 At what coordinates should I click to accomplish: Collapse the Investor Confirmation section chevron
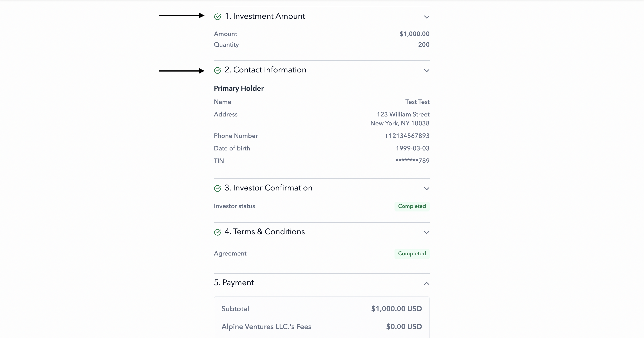point(426,189)
